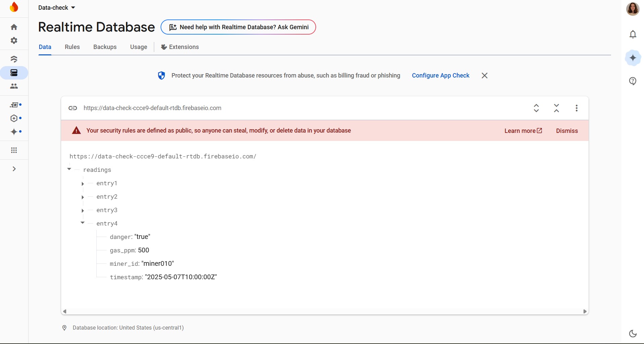Image resolution: width=644 pixels, height=344 pixels.
Task: Collapse the entry4 node
Action: (x=83, y=223)
